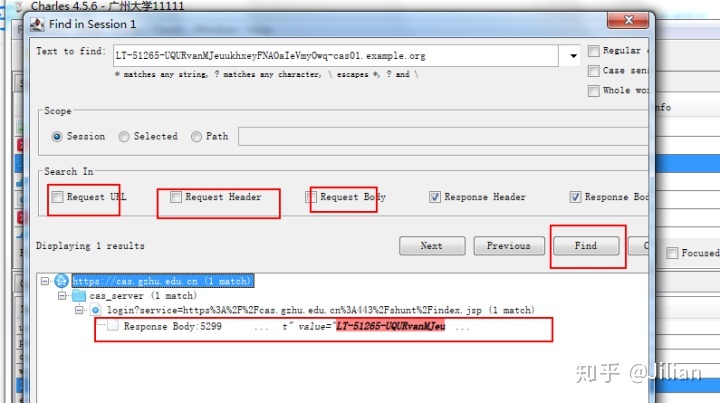Check the Request URL checkbox
Viewport: 720px width, 403px height.
(57, 197)
